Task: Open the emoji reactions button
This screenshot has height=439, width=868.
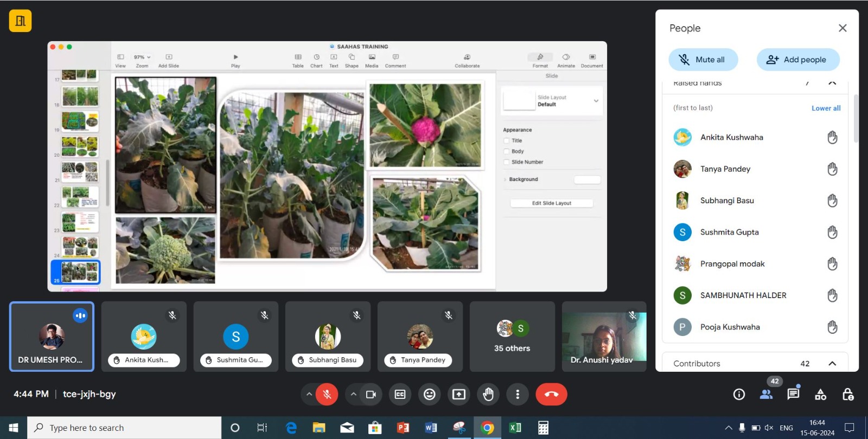Action: tap(430, 395)
